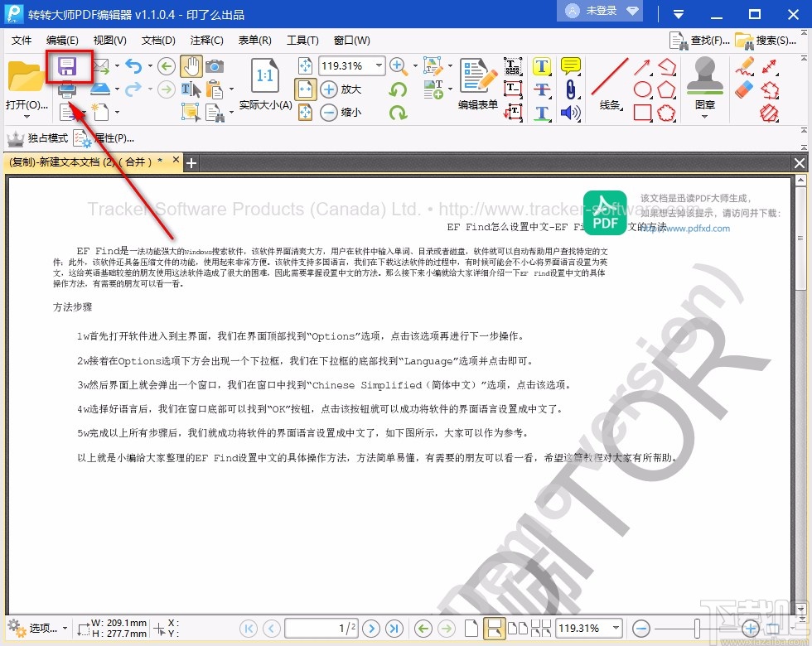Click the Zoom In 放大 button

coord(341,89)
